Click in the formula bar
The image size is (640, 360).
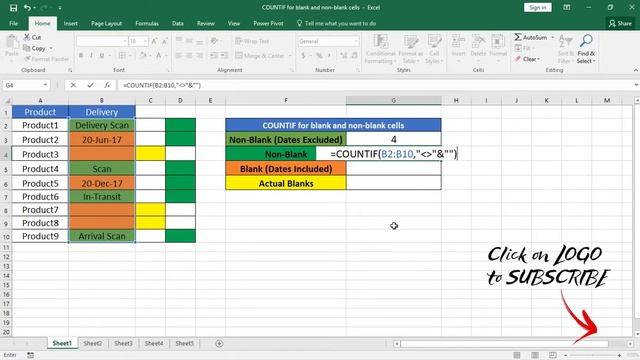pyautogui.click(x=375, y=85)
